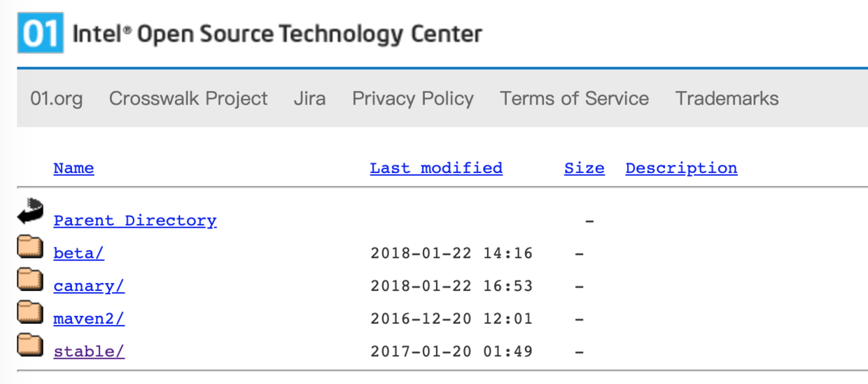Open the Trademarks page

click(727, 99)
